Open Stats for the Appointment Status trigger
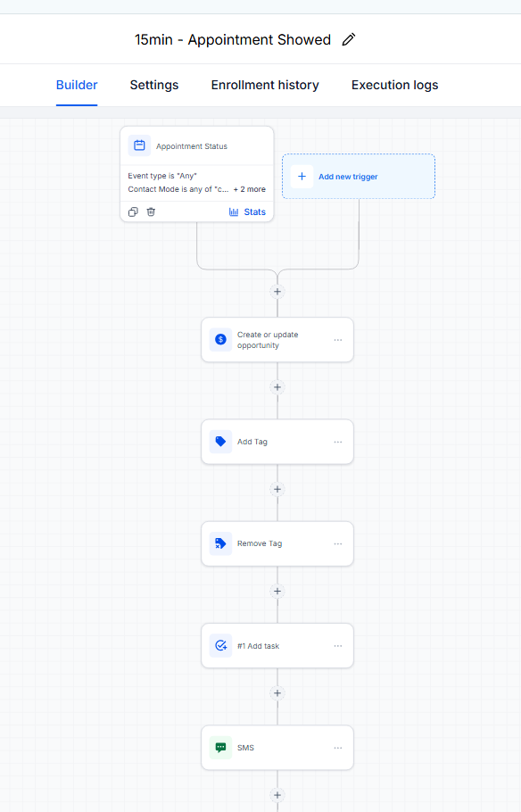Screen dimensions: 521x812 click(x=247, y=211)
